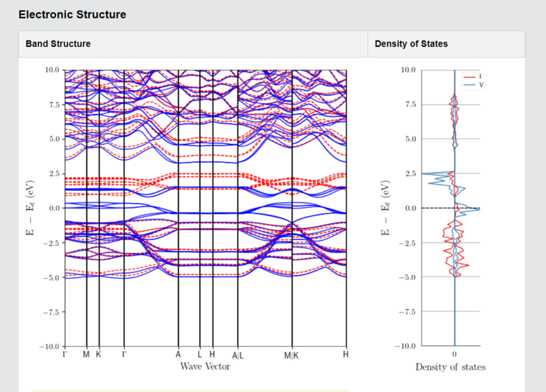
Task: Click the blue V legend line
Action: pyautogui.click(x=470, y=85)
